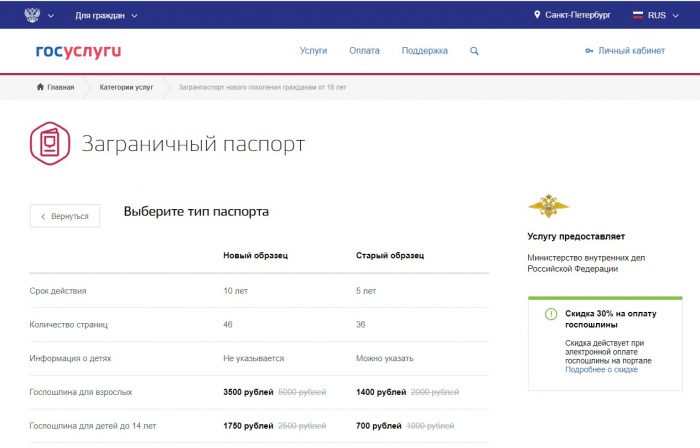Open Личный кабинет
Image resolution: width=700 pixels, height=448 pixels.
coord(631,50)
